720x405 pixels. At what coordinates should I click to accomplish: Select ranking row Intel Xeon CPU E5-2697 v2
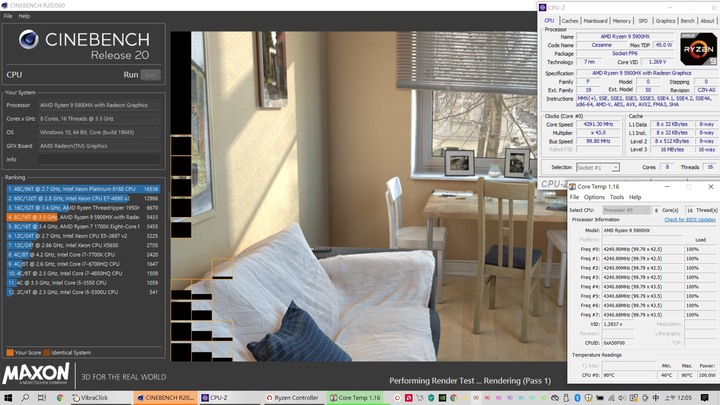83,236
